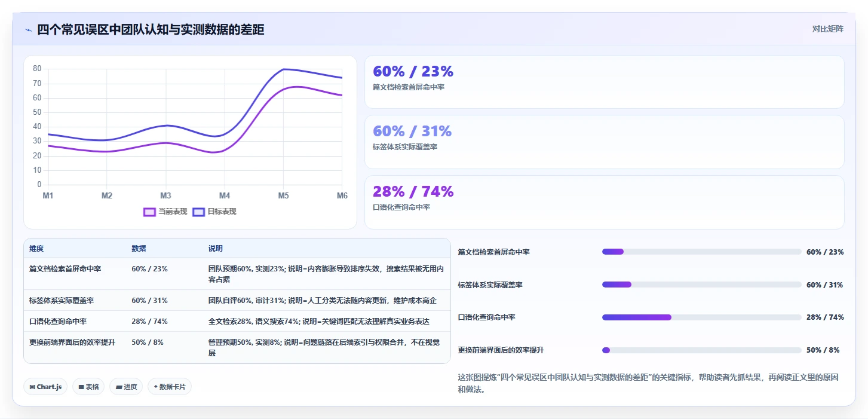Click the description starting 团队自评60%
868x419 pixels.
point(322,300)
